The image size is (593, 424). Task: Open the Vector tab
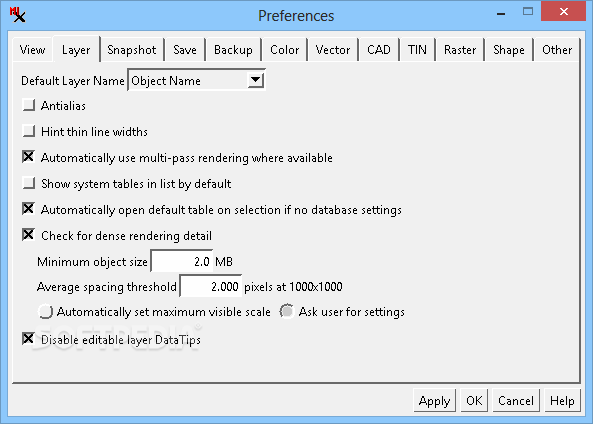click(x=333, y=50)
